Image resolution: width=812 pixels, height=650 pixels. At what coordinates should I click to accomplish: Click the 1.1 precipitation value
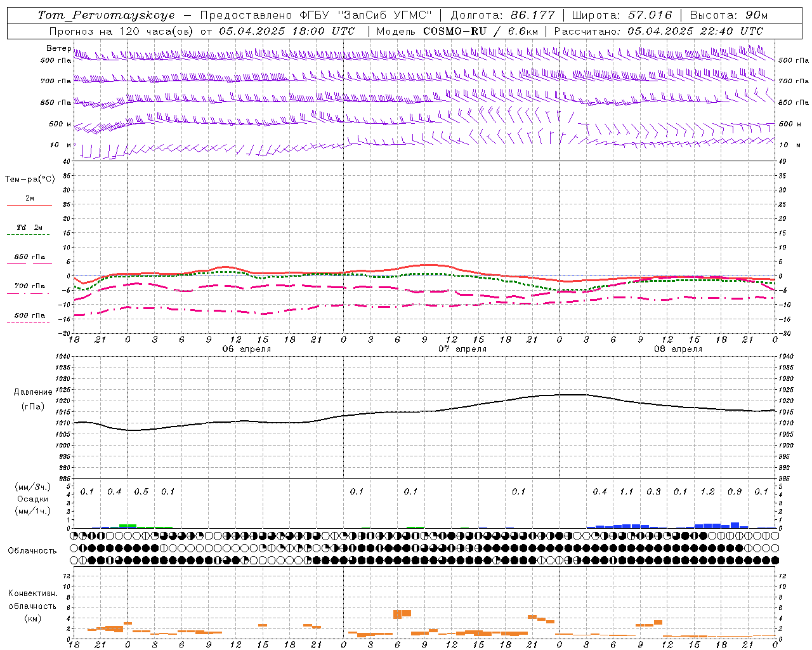click(x=626, y=492)
